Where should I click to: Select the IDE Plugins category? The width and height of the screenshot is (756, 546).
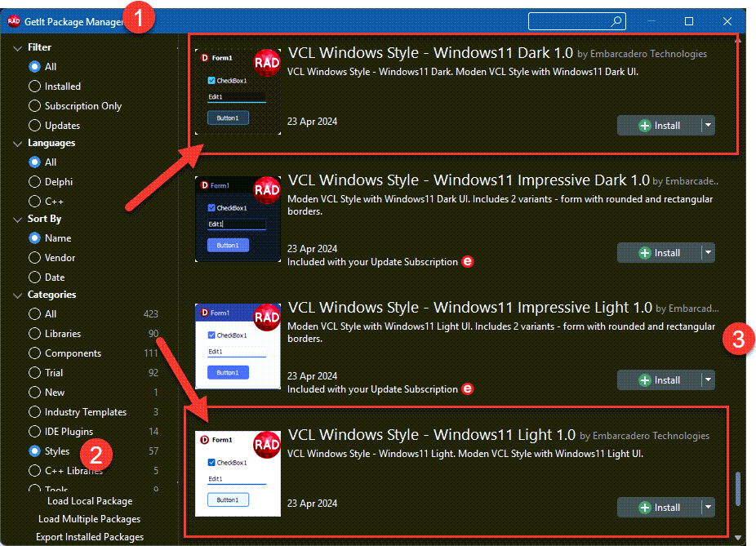tap(34, 431)
